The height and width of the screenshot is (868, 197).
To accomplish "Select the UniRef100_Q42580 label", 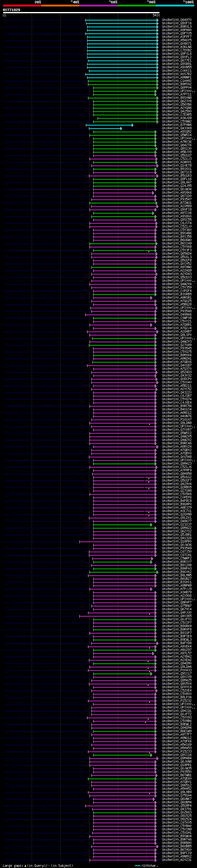I will coord(177,111).
